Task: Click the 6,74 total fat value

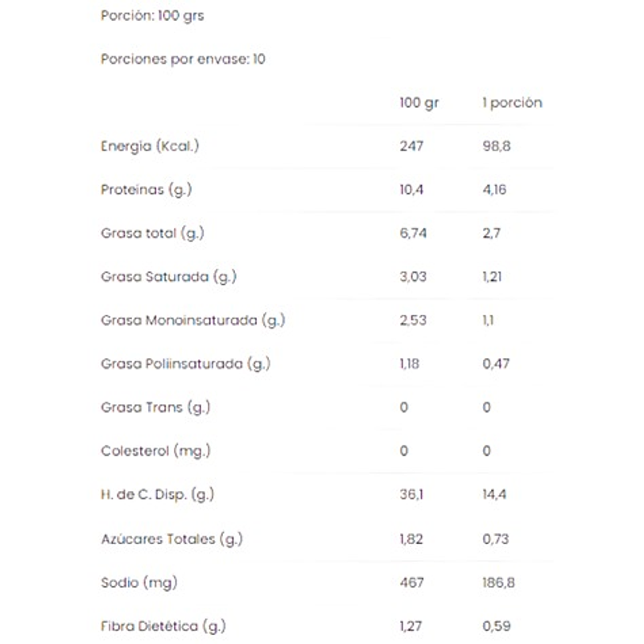Action: coord(412,233)
